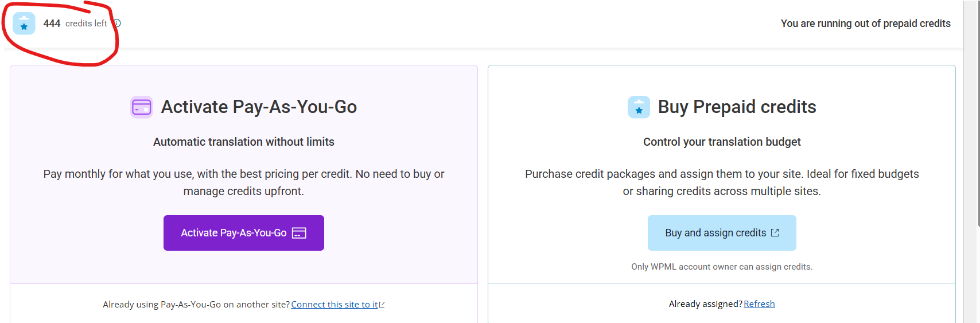Click the Refresh link for assigned credits
980x323 pixels.
pos(759,304)
